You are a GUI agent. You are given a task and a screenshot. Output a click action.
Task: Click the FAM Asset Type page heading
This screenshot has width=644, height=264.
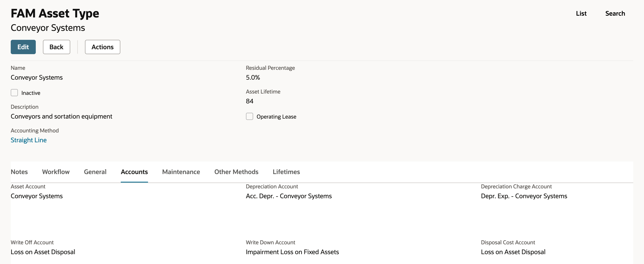pos(55,13)
